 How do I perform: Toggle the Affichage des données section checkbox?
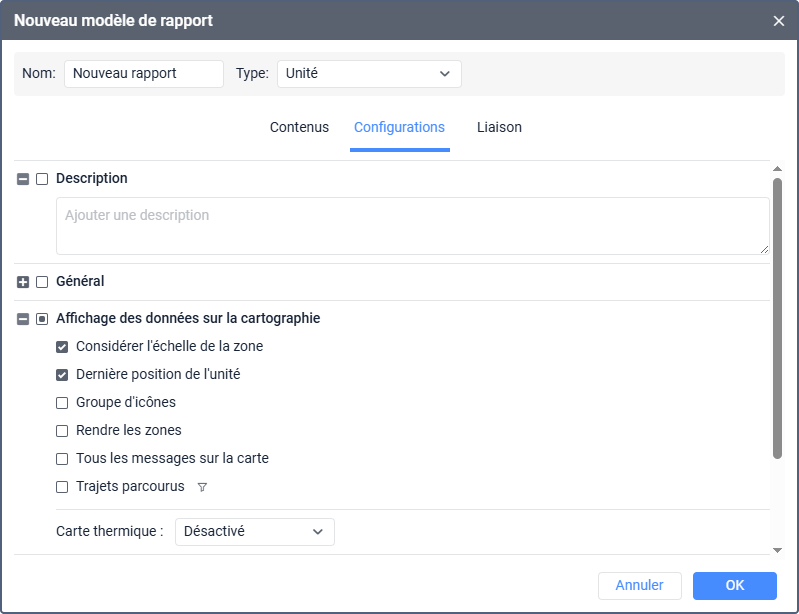(x=42, y=319)
